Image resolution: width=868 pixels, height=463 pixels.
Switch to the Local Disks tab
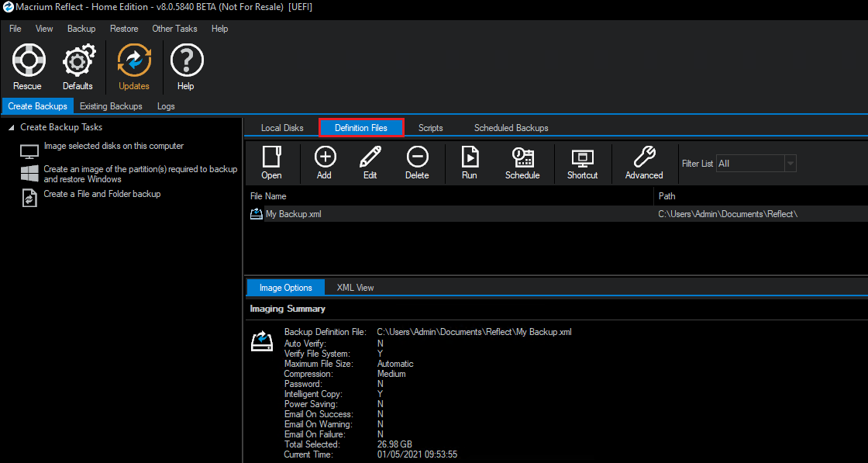click(282, 128)
